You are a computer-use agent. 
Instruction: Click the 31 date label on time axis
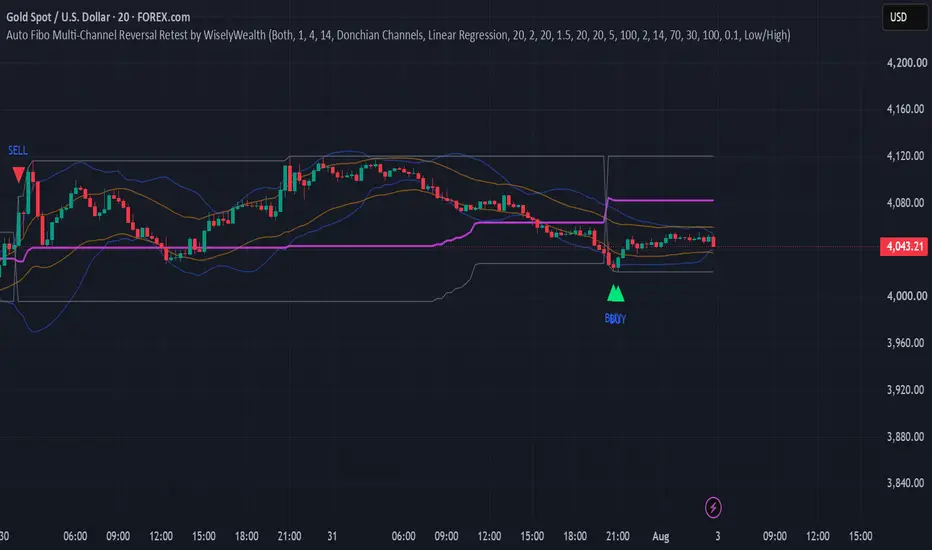tap(332, 536)
